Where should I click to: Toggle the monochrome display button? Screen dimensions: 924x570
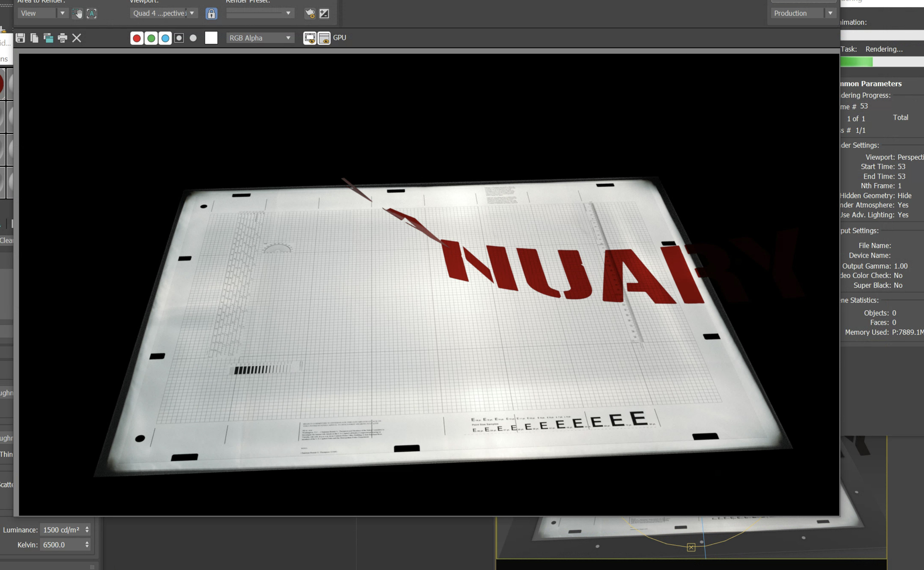(x=193, y=38)
